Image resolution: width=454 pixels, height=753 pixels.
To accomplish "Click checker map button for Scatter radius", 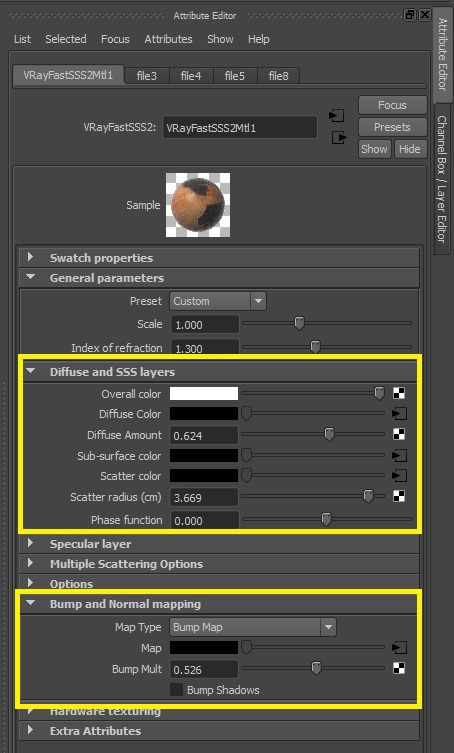I will 399,496.
